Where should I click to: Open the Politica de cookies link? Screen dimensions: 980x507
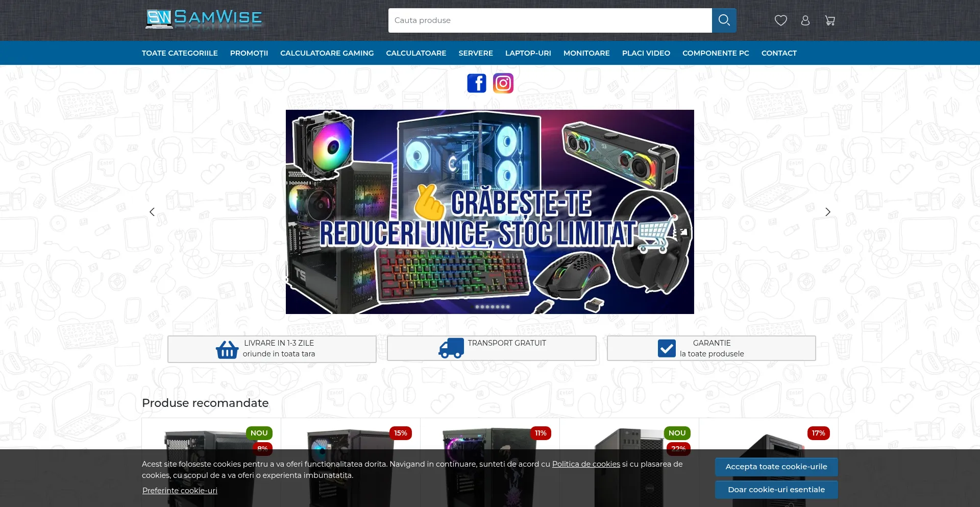586,464
